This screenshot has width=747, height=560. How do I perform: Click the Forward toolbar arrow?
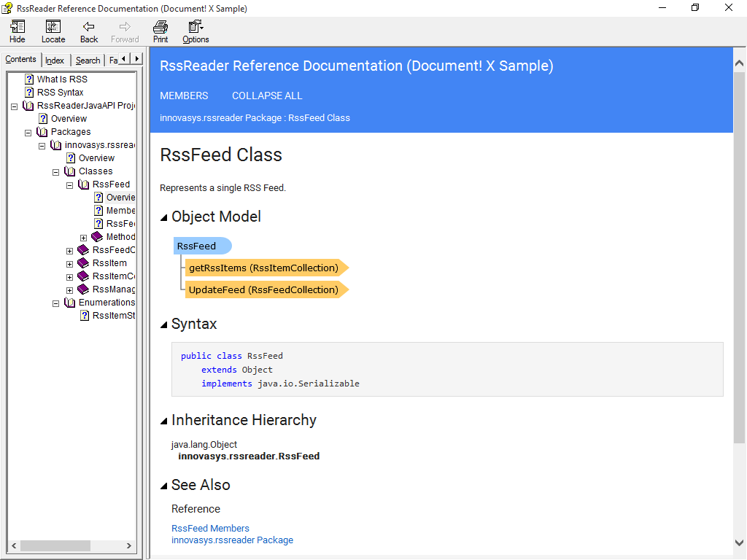click(x=125, y=32)
